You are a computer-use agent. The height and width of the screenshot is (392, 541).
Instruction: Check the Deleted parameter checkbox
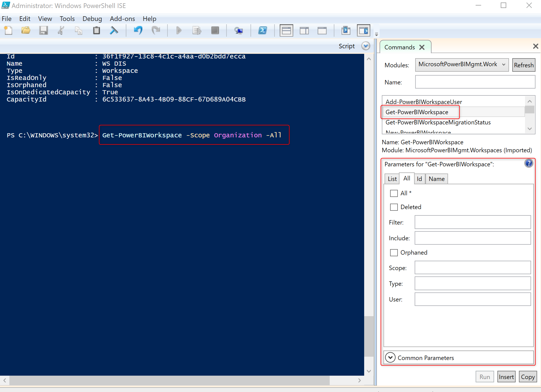click(394, 207)
